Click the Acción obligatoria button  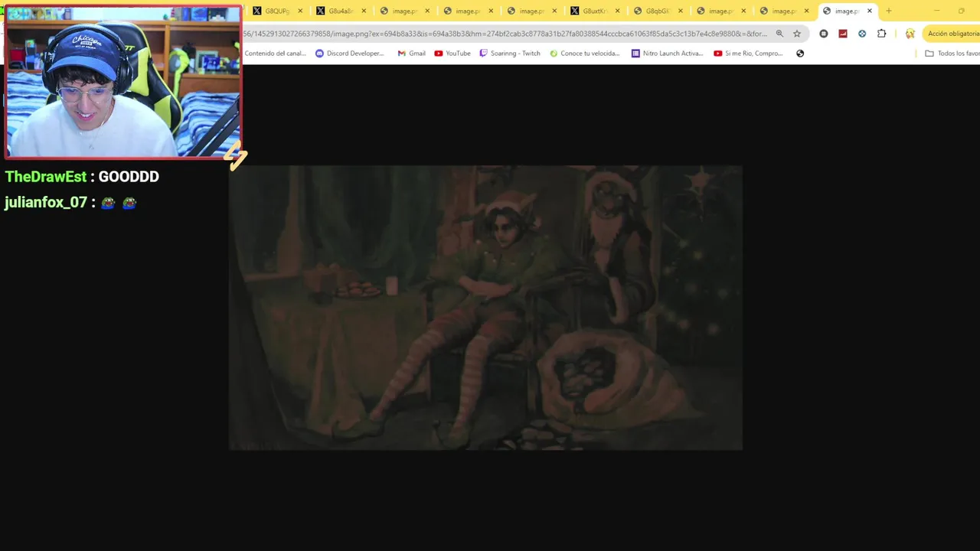[952, 34]
